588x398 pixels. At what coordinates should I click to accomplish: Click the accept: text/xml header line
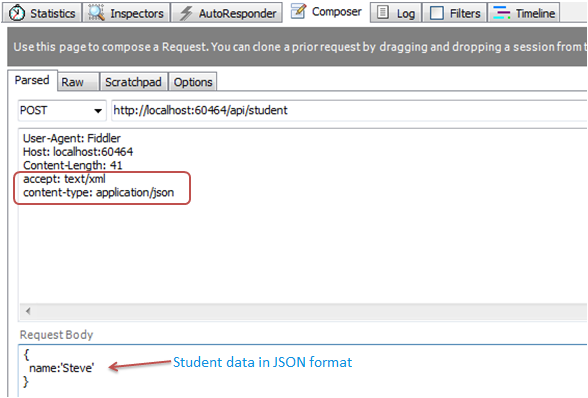pyautogui.click(x=64, y=179)
